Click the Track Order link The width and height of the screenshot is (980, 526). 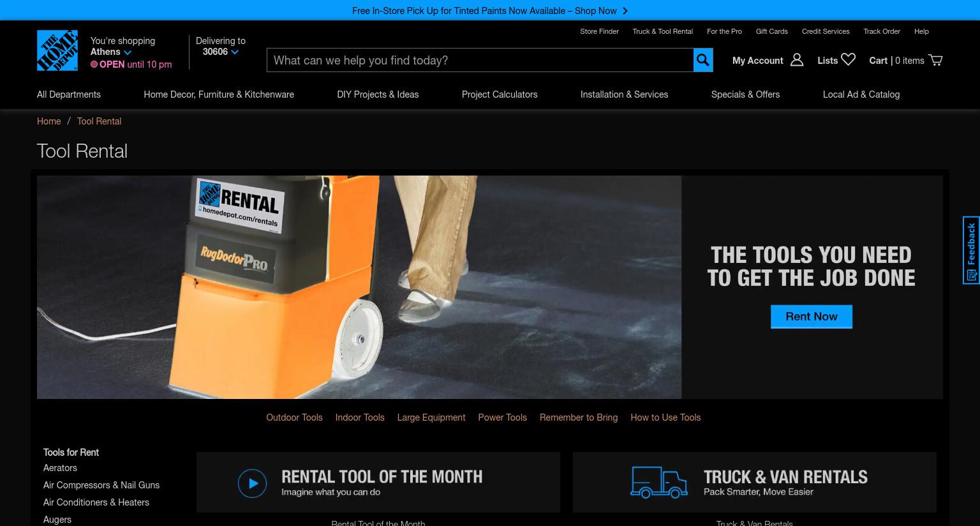coord(882,31)
